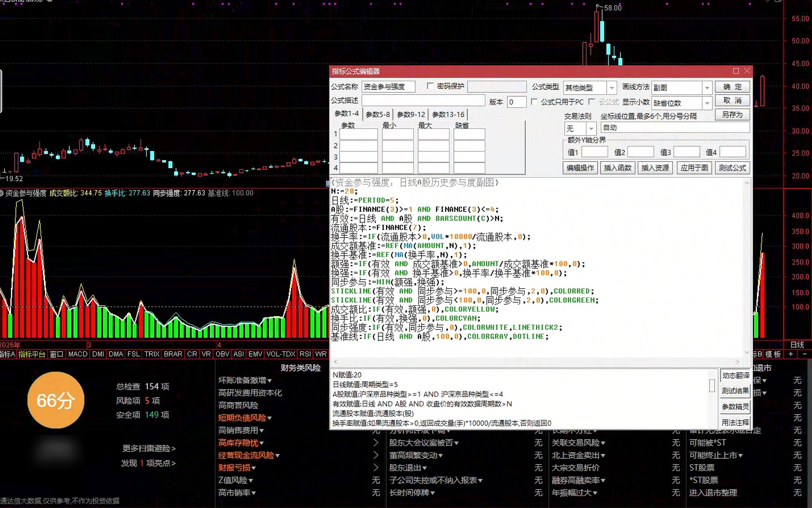Apply formula with 应用于图 button
The width and height of the screenshot is (812, 508).
pyautogui.click(x=694, y=168)
